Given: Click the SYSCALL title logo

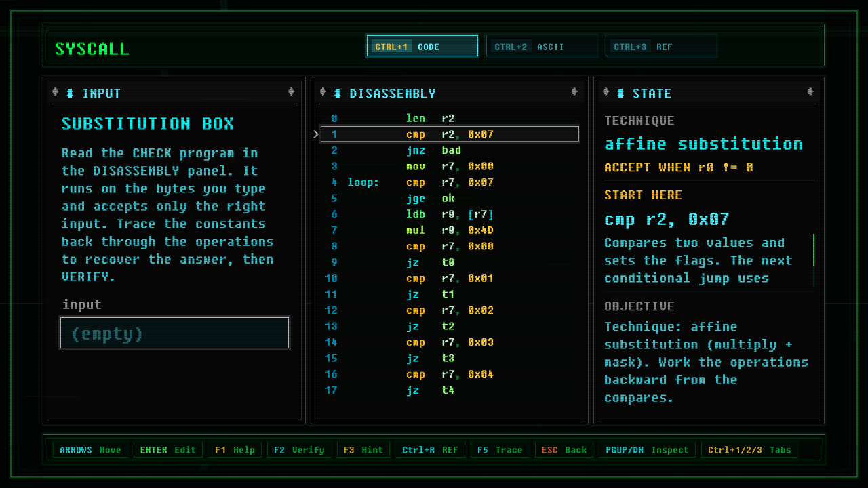Looking at the screenshot, I should tap(92, 49).
